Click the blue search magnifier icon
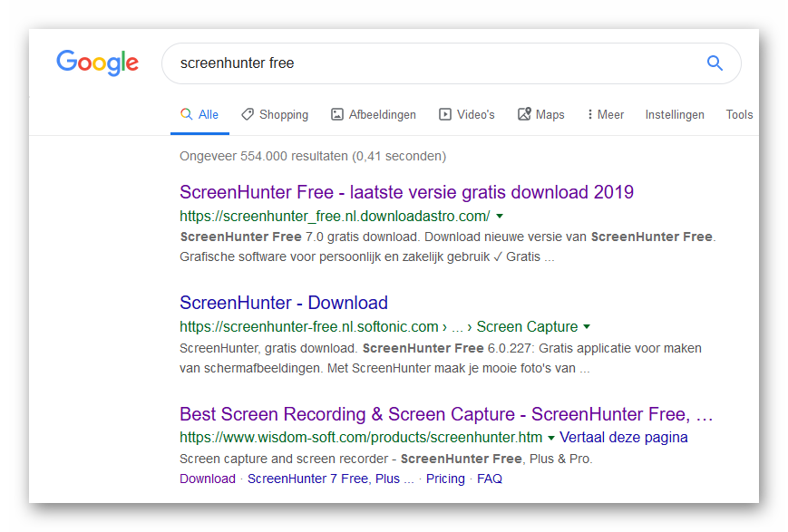 click(715, 63)
